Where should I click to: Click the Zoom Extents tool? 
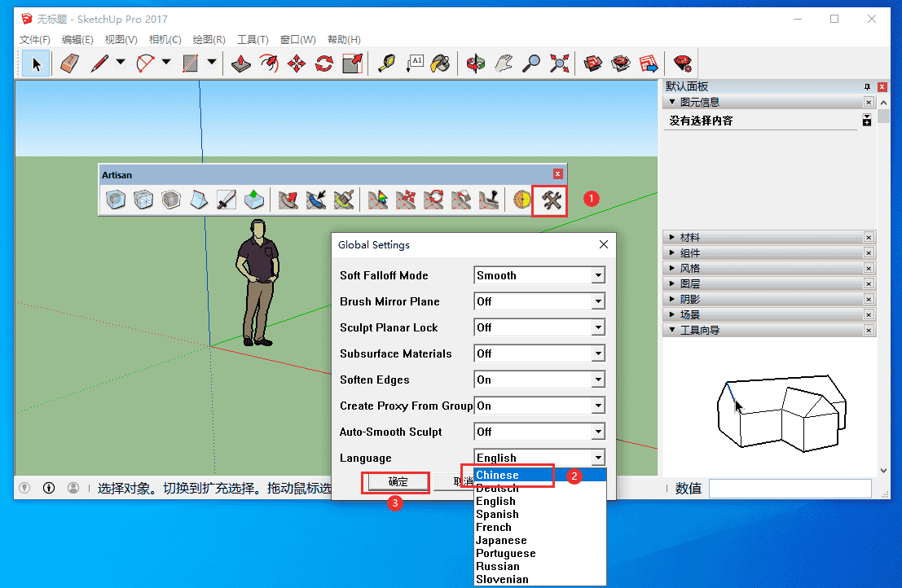(x=559, y=64)
